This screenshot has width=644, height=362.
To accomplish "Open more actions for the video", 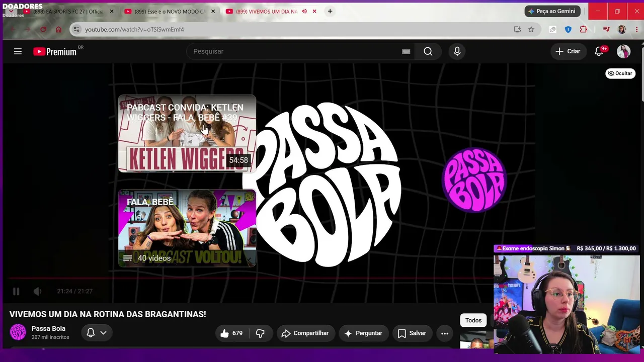I will point(445,333).
